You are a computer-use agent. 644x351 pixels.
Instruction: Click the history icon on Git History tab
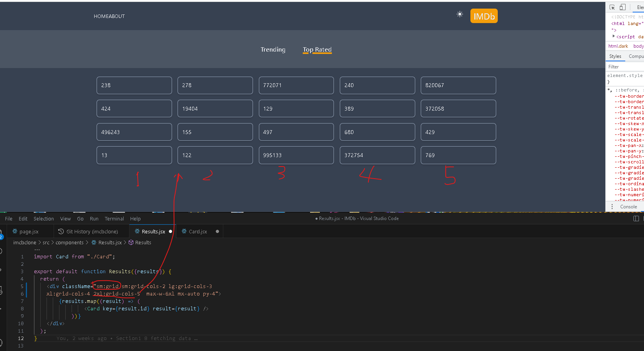pyautogui.click(x=61, y=231)
